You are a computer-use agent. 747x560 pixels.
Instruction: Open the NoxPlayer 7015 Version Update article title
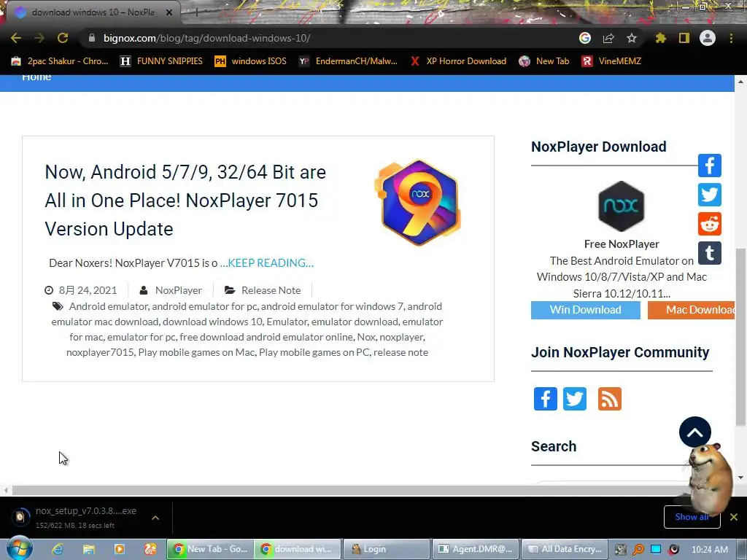pos(186,201)
